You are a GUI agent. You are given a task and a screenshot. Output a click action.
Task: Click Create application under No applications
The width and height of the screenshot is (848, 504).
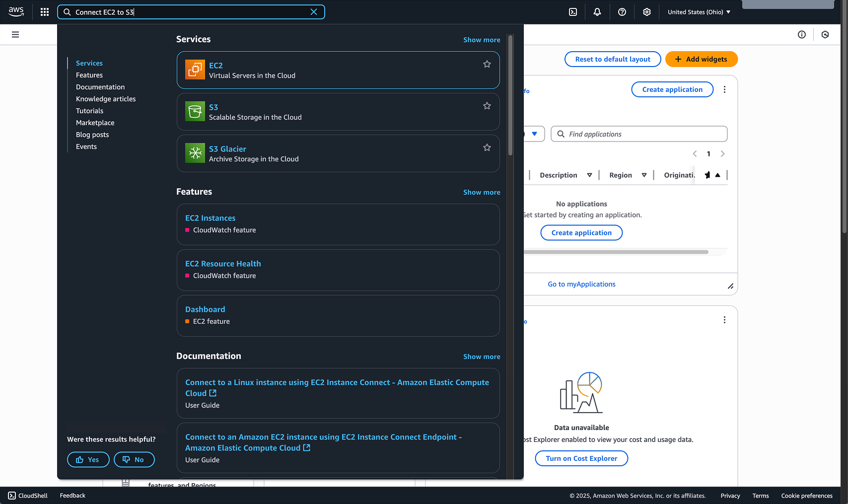[581, 233]
